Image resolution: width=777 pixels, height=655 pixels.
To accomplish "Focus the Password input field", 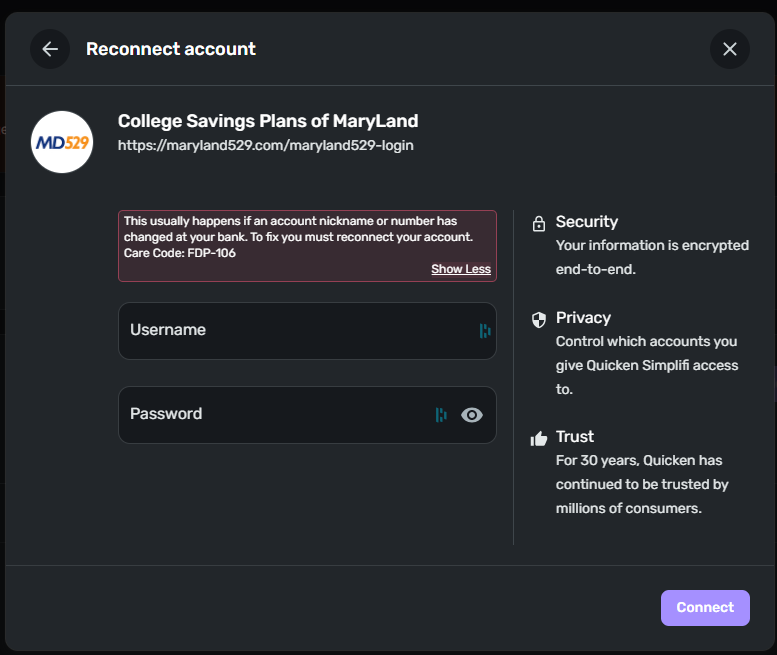I will (x=275, y=415).
